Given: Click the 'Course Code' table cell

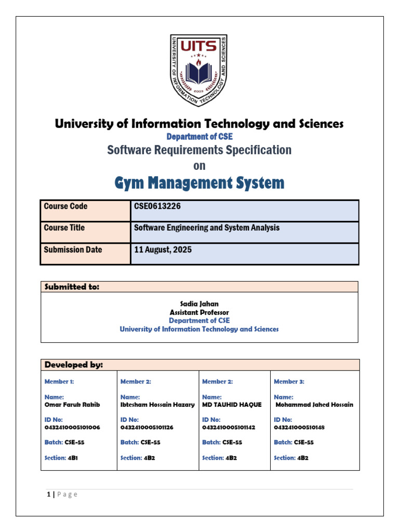Looking at the screenshot, I should [86, 211].
